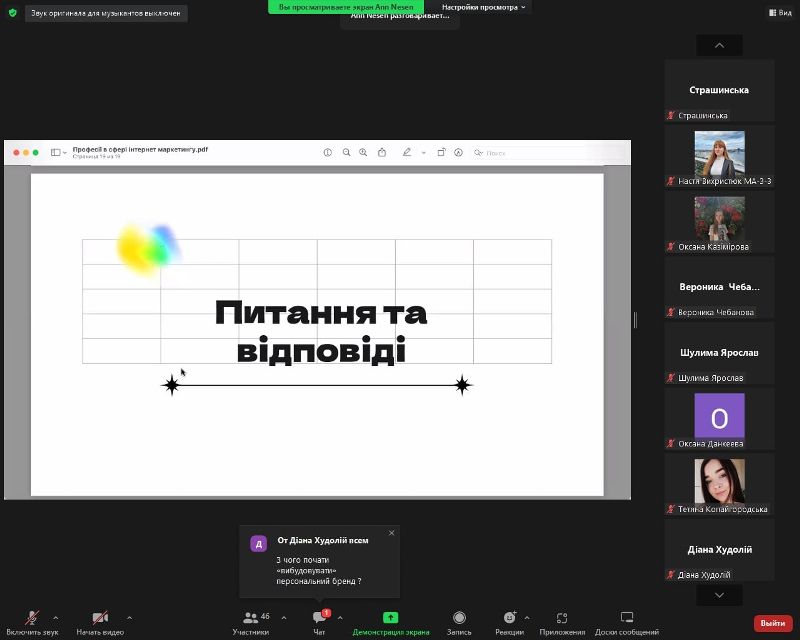Dismiss the chat notification from Діана Худолій

[x=391, y=533]
